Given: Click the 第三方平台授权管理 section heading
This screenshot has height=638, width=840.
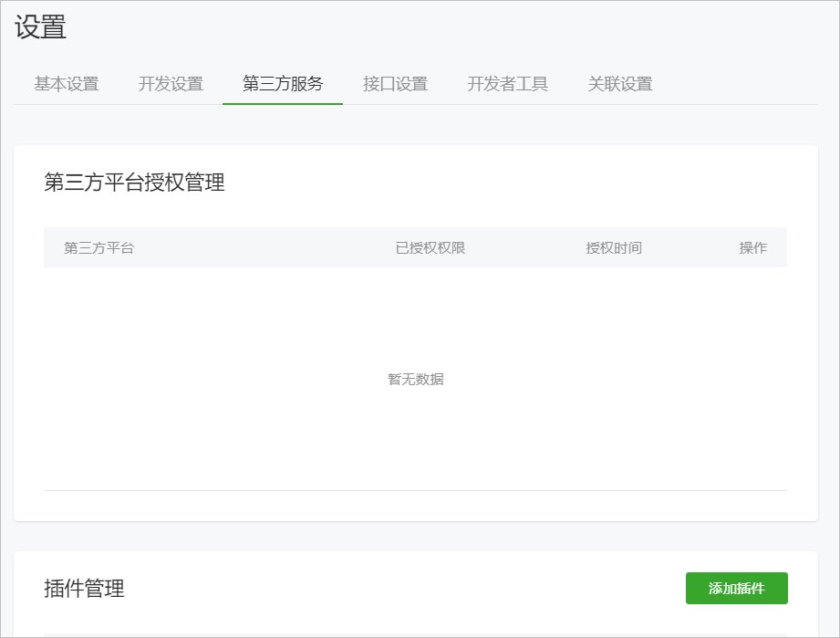Looking at the screenshot, I should pos(134,183).
